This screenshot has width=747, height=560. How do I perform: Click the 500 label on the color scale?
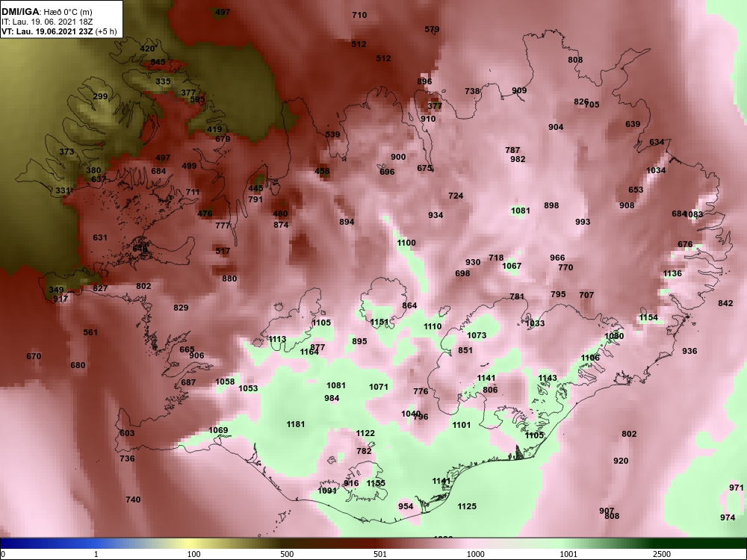(287, 554)
